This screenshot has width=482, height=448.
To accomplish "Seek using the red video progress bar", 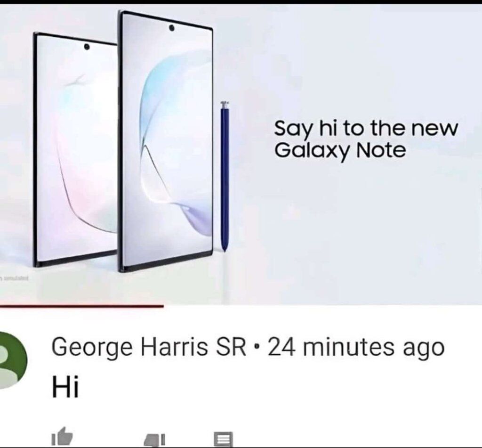I will pos(82,306).
